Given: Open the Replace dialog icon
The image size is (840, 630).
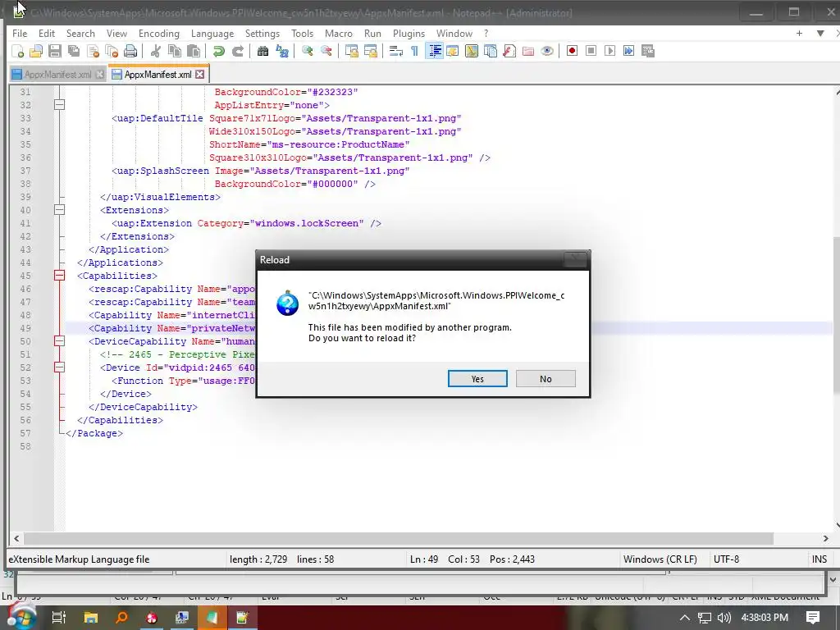Looking at the screenshot, I should [x=282, y=51].
